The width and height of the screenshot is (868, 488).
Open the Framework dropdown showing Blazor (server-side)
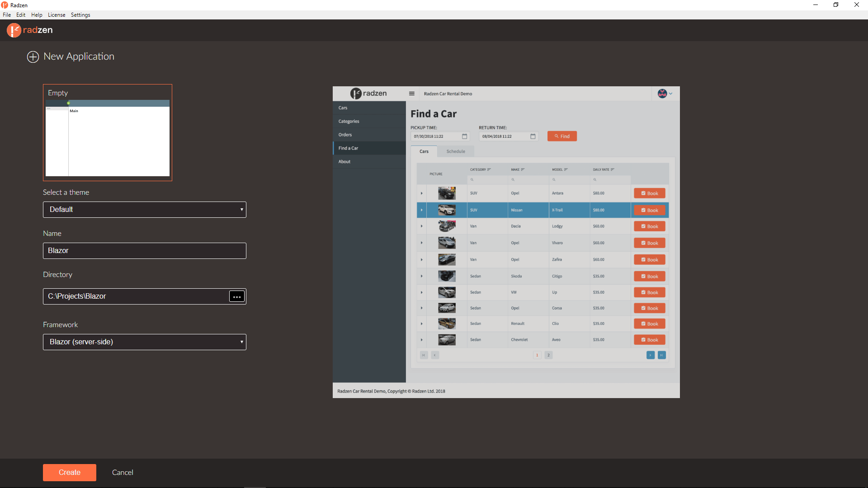[x=145, y=342]
